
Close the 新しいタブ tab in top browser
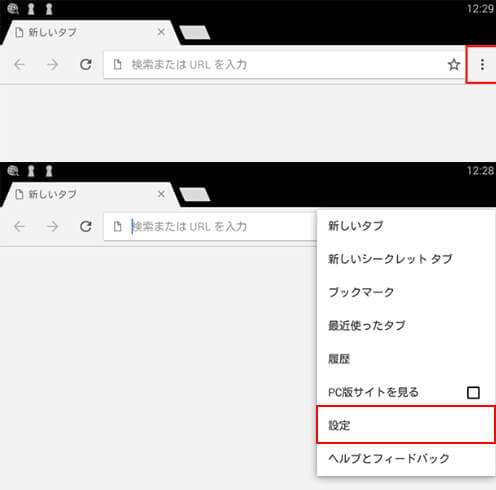[x=161, y=32]
